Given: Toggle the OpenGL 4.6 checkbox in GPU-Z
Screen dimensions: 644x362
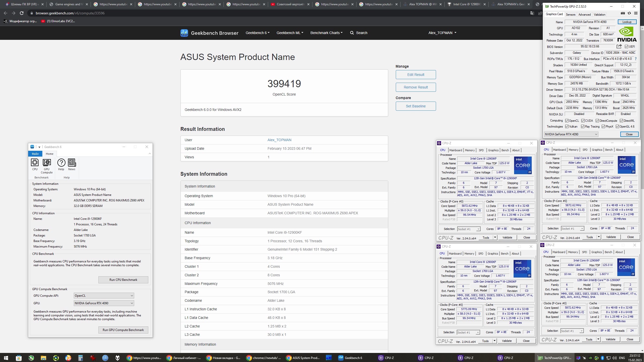Looking at the screenshot, I should [617, 127].
